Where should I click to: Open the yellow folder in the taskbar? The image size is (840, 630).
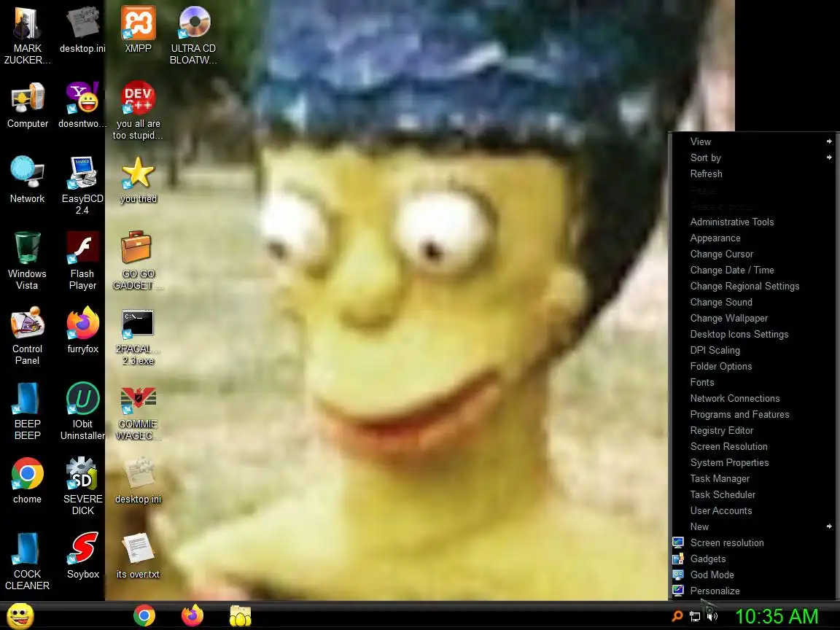[x=241, y=616]
